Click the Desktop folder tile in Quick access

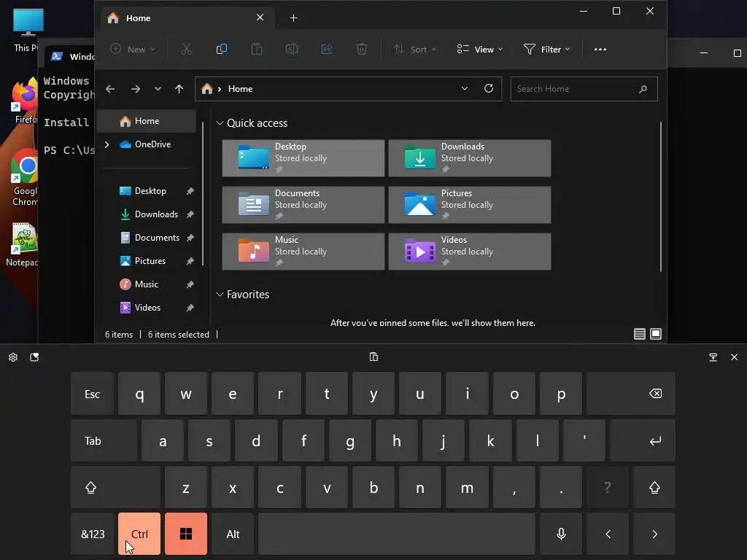(x=303, y=158)
